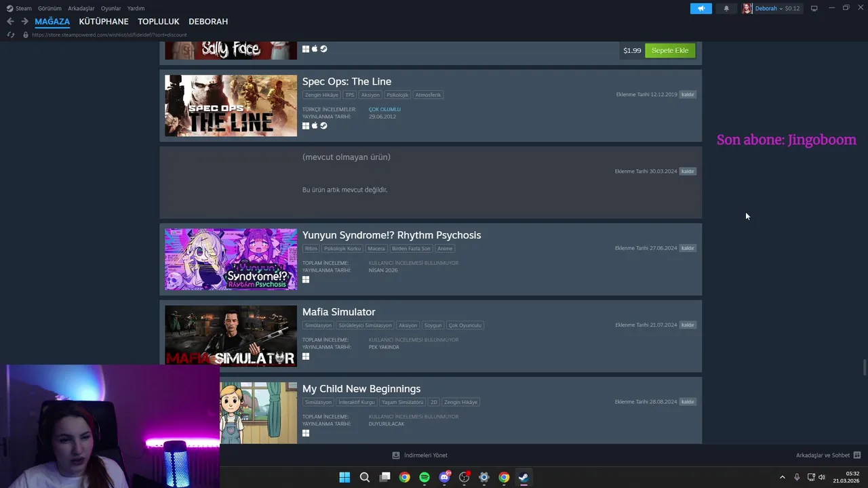868x488 pixels.
Task: Click the wishlist page scrollbar thumb
Action: point(864,367)
